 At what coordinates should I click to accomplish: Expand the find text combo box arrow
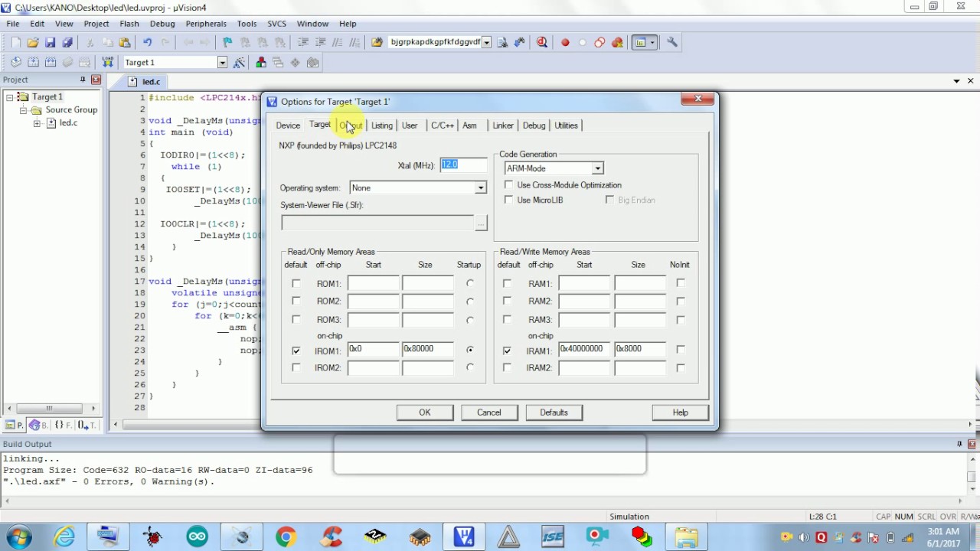[486, 43]
